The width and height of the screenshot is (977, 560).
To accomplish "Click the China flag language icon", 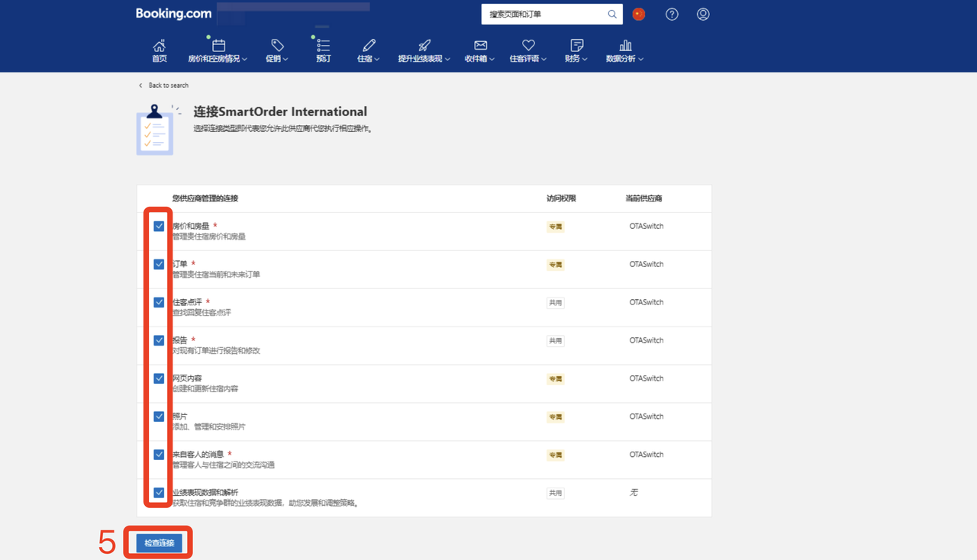I will tap(639, 14).
